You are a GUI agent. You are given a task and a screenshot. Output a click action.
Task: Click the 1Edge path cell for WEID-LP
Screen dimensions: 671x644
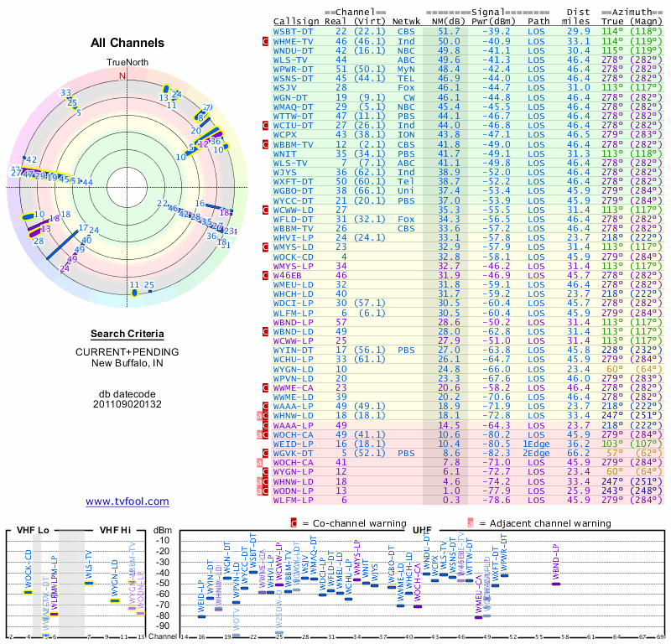point(536,444)
